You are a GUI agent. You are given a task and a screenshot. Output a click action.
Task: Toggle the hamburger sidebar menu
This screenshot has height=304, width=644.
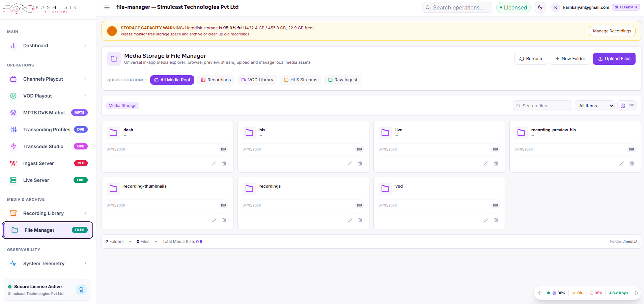107,7
